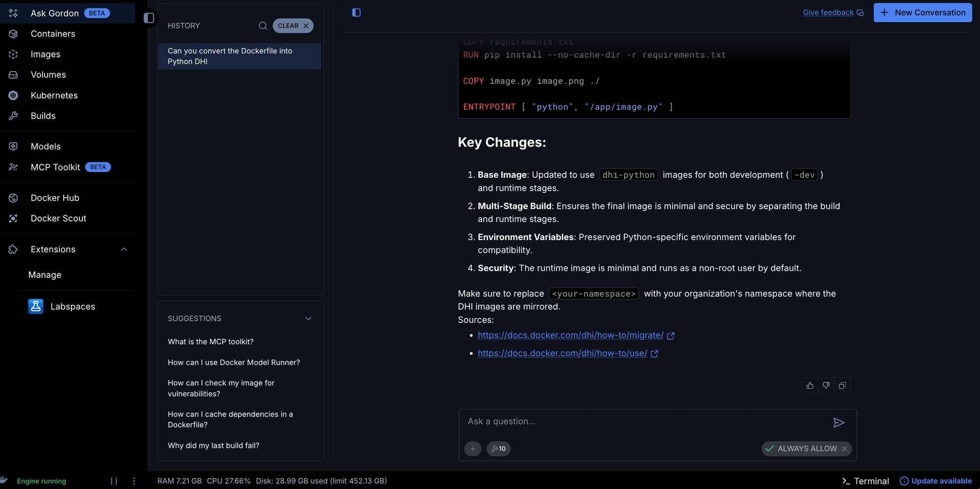Image resolution: width=980 pixels, height=489 pixels.
Task: Pause the Docker engine
Action: coord(114,481)
